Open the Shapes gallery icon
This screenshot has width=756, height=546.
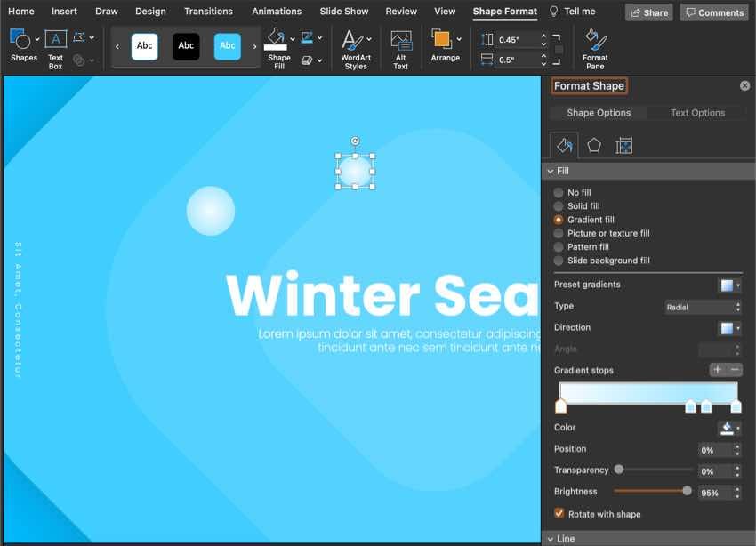click(x=20, y=40)
